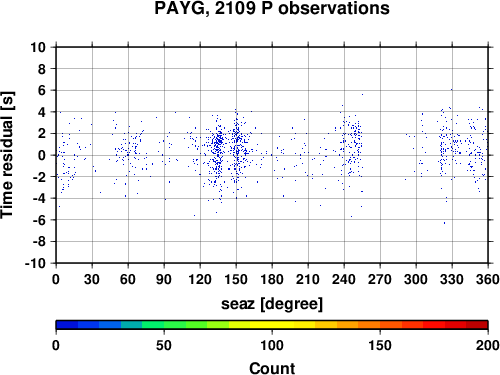Image resolution: width=500 pixels, height=375 pixels.
Task: Click the y-axis tick label -10
Action: point(36,263)
